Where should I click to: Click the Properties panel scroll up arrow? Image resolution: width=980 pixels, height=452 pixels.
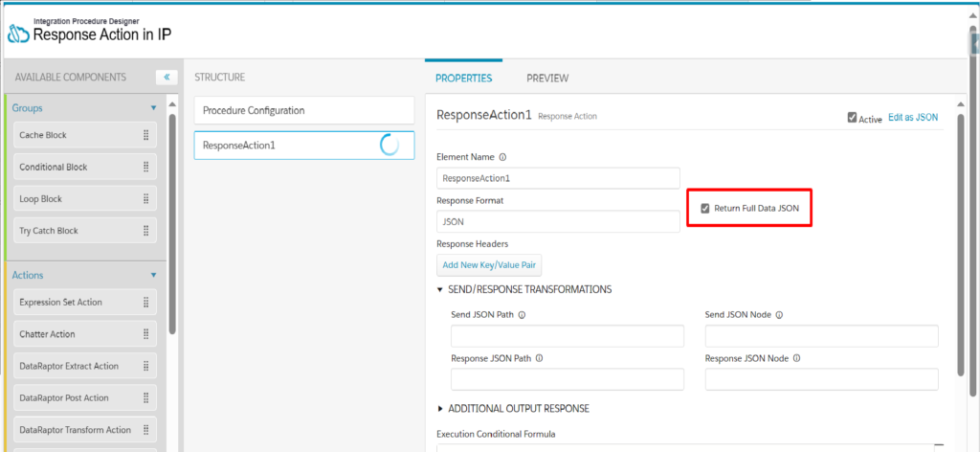coord(961,103)
